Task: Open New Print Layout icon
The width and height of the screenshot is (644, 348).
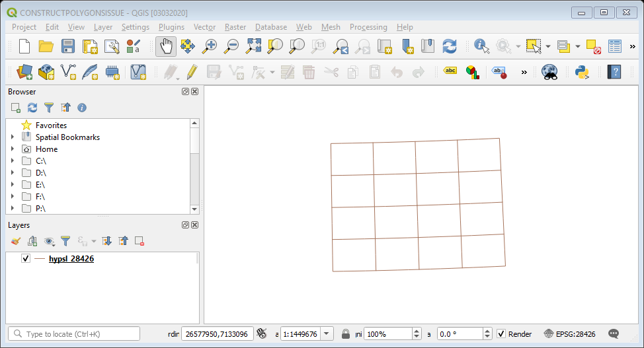Action: (x=90, y=46)
